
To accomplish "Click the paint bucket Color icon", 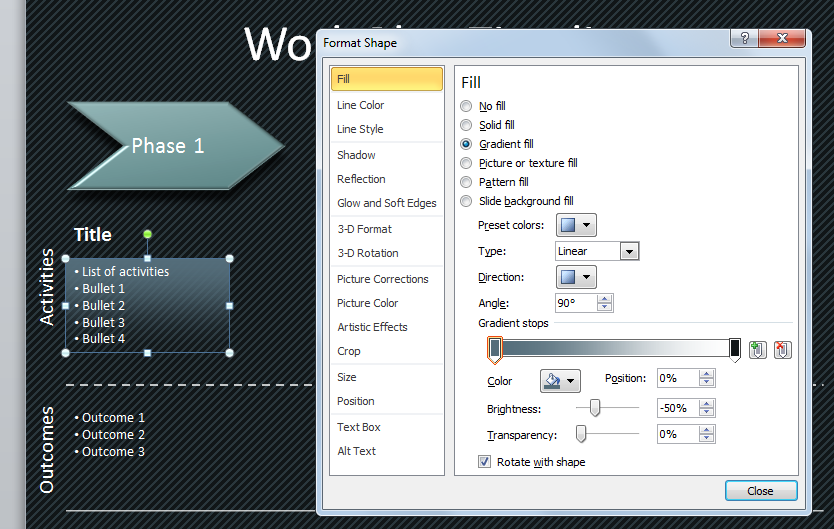I will (x=552, y=381).
